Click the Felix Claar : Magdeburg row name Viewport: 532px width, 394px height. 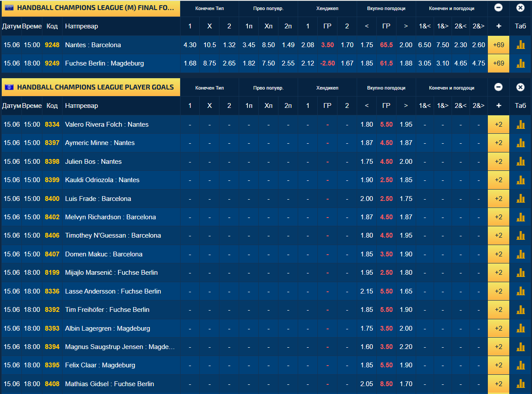tap(100, 365)
